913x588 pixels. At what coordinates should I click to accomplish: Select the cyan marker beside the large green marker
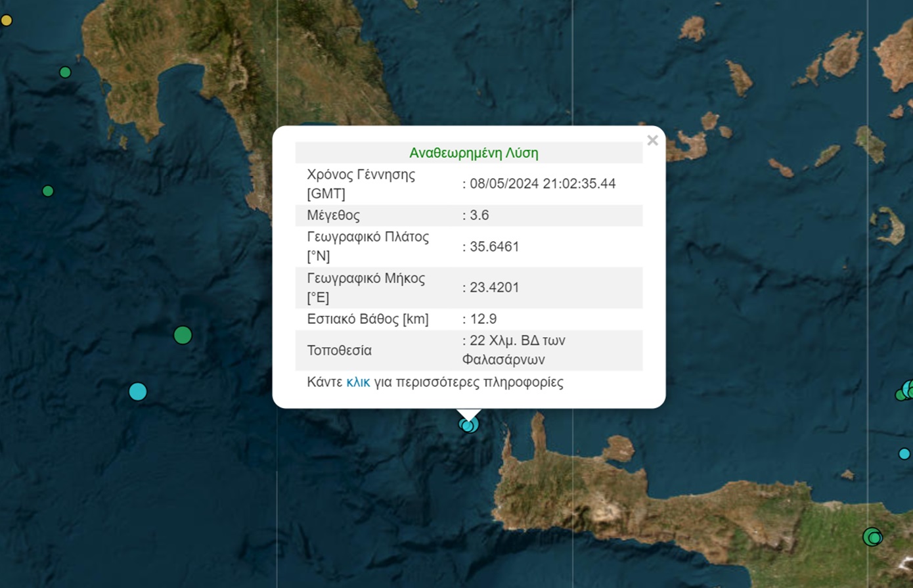click(x=137, y=392)
